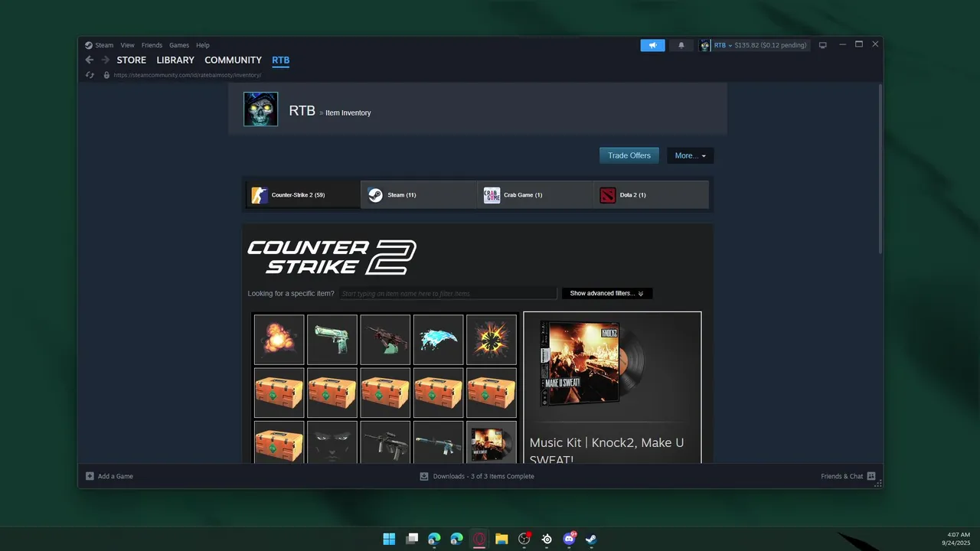
Task: Switch to Big Picture mode monitor icon
Action: coord(823,45)
